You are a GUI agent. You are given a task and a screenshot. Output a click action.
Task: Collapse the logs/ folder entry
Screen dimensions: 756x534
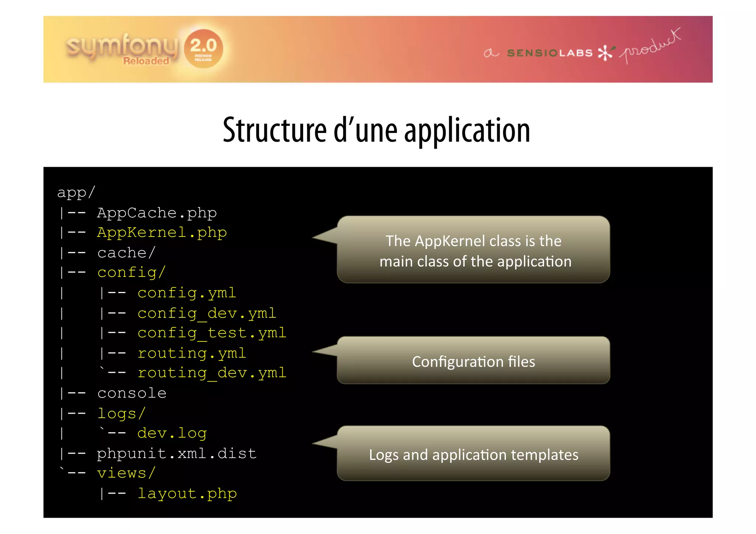[121, 413]
